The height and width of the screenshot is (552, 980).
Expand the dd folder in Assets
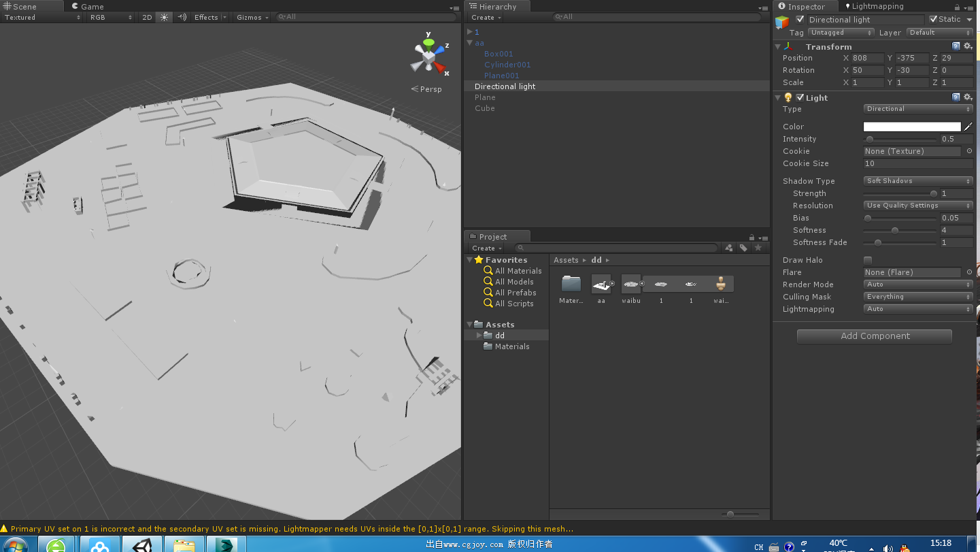(479, 336)
